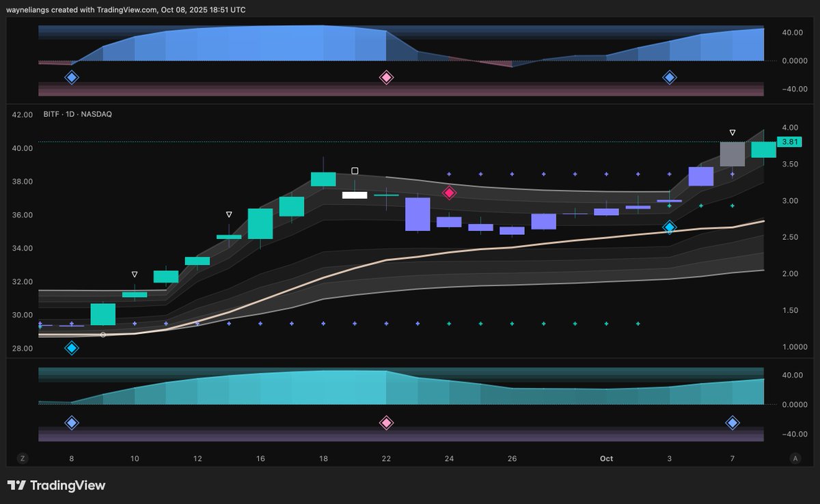Click the tan moving average line near Sep 24
The height and width of the screenshot is (504, 820).
449,252
